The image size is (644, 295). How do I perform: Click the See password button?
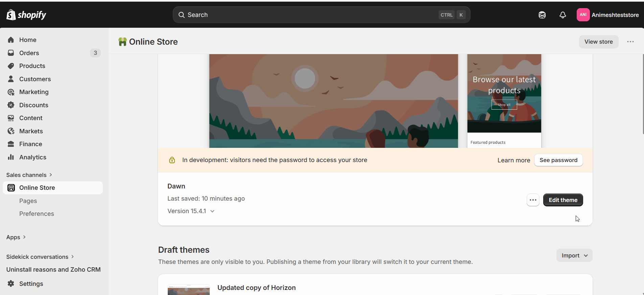(x=558, y=160)
